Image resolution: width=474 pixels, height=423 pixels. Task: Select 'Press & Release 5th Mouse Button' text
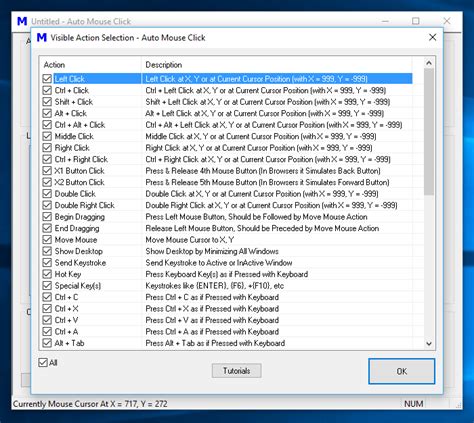point(267,182)
